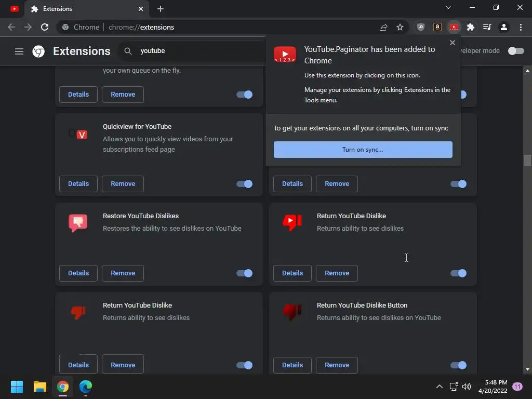Click the Restore YouTube Dislikes icon
Image resolution: width=532 pixels, height=399 pixels.
tap(78, 222)
